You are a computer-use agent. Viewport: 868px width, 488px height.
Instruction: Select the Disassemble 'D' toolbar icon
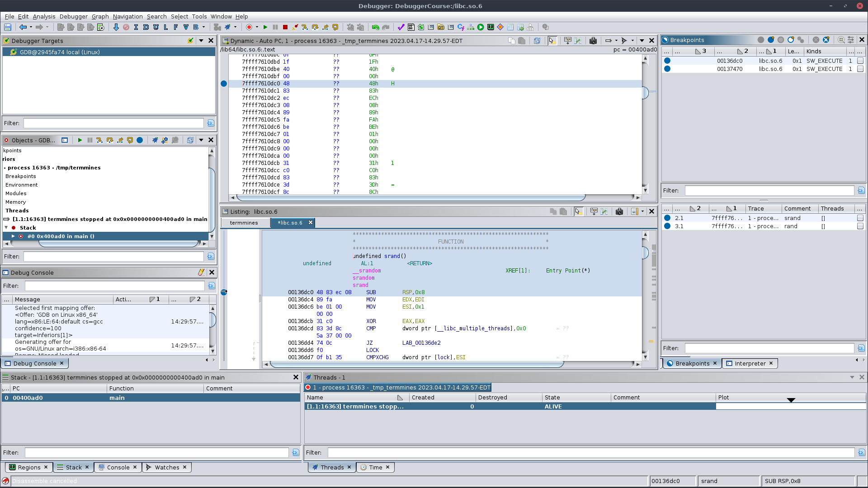(146, 27)
